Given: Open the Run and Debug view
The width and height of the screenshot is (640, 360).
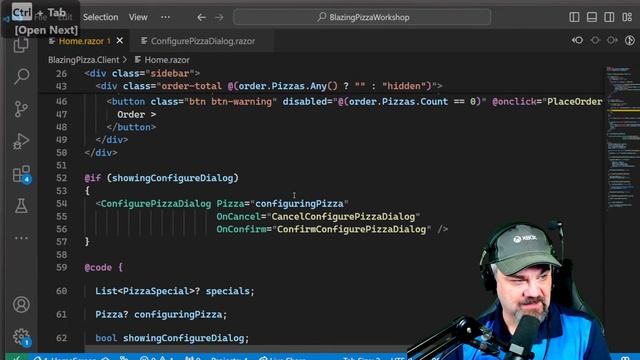Looking at the screenshot, I should click(21, 141).
